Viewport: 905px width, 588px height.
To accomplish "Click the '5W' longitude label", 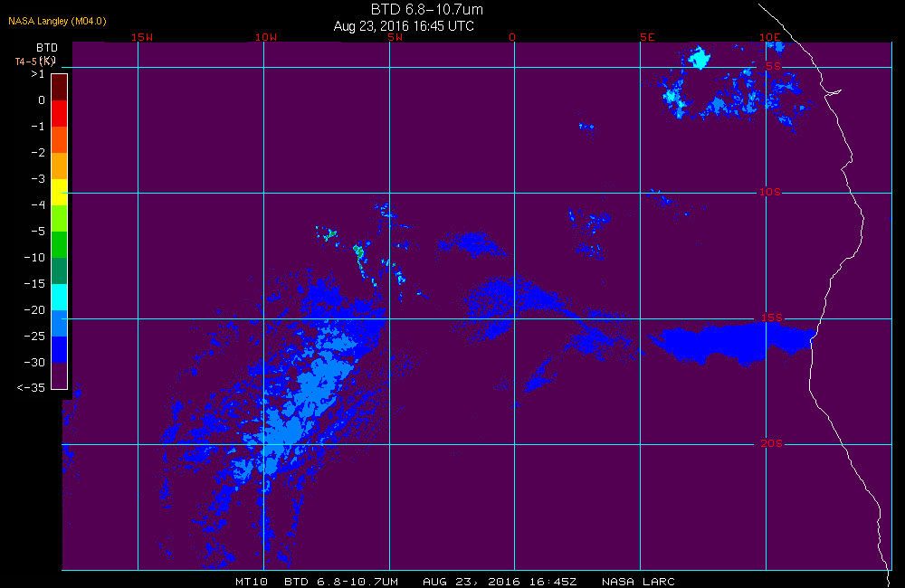I will [395, 37].
